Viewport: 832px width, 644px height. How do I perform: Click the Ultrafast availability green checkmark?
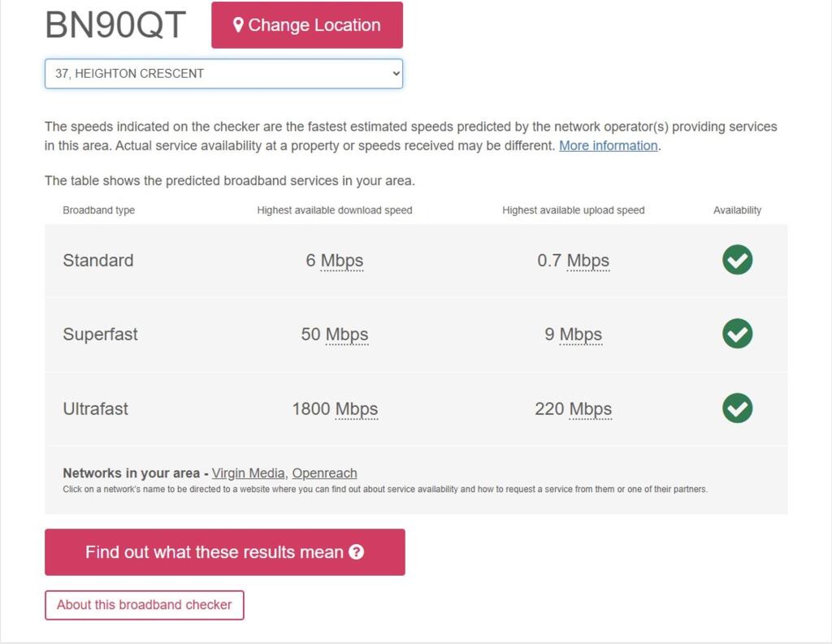(x=737, y=408)
